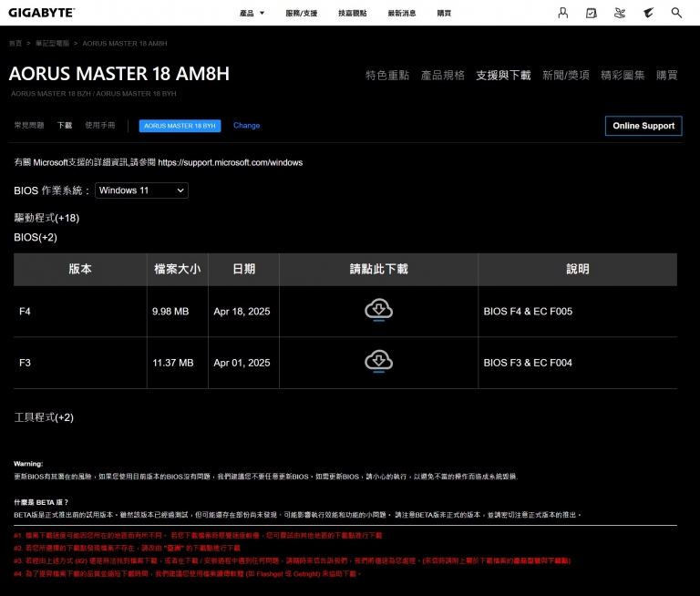Open the Windows 11 OS dropdown
Image resolution: width=700 pixels, height=596 pixels.
pos(141,190)
